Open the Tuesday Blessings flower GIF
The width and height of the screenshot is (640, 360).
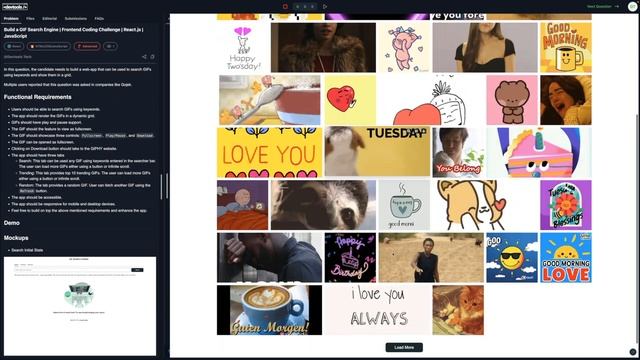click(566, 205)
